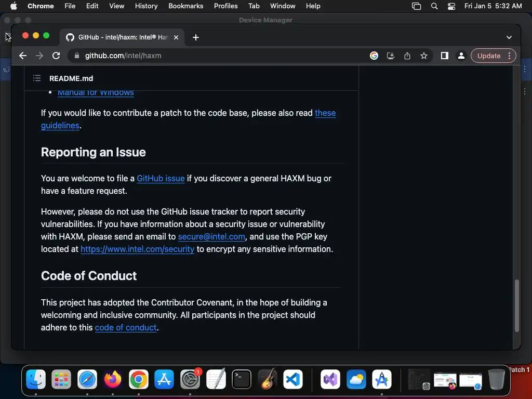Open the History menu

pos(146,6)
